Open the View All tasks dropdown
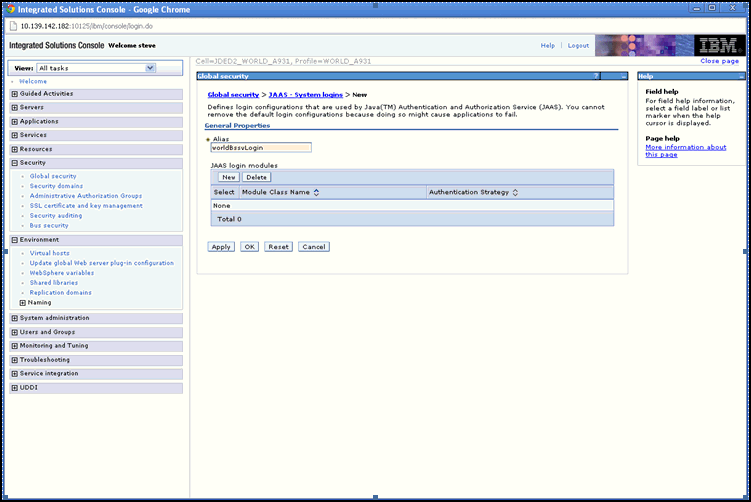Image resolution: width=751 pixels, height=502 pixels. point(96,68)
